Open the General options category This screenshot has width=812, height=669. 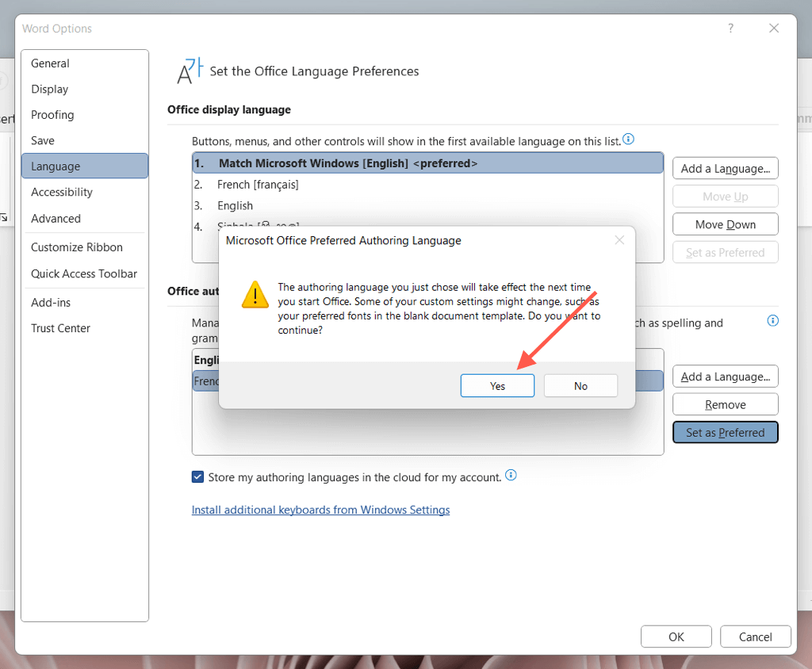coord(50,63)
